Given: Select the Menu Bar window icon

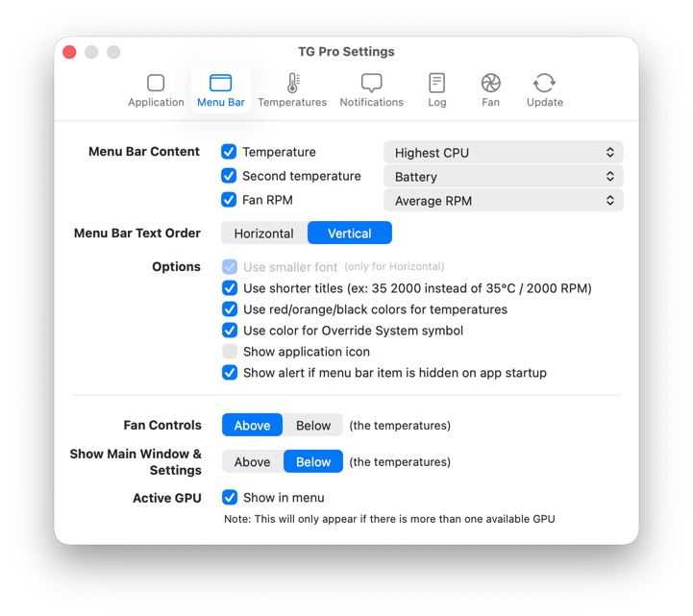Looking at the screenshot, I should [220, 83].
